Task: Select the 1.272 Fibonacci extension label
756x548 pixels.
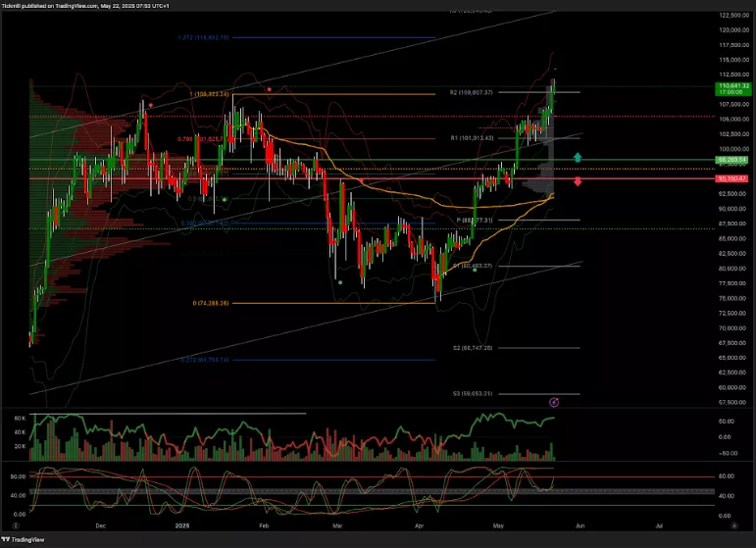Action: click(204, 38)
